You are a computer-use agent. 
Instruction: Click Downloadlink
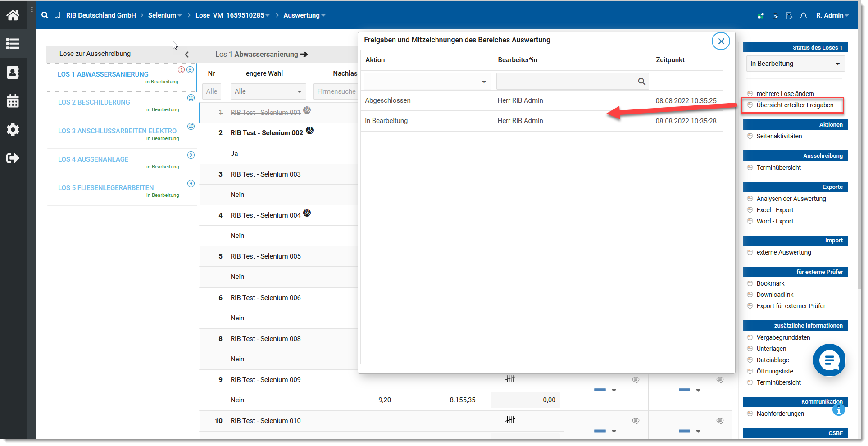[x=775, y=295]
